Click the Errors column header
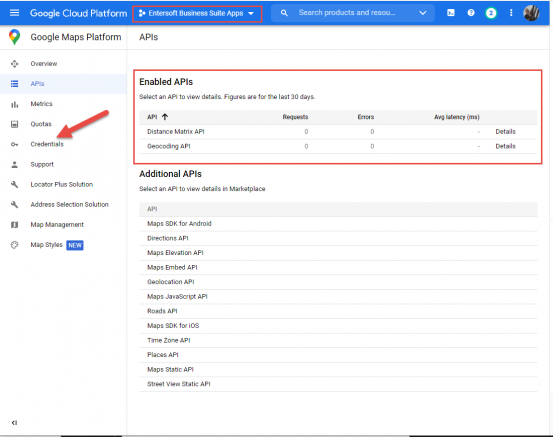The image size is (553, 437). 366,117
